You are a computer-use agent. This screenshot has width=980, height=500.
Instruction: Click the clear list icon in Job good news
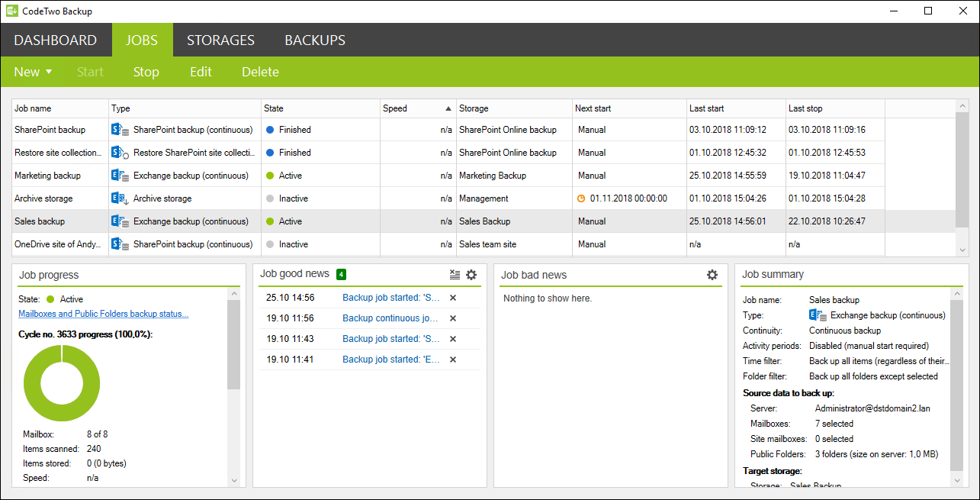click(455, 275)
